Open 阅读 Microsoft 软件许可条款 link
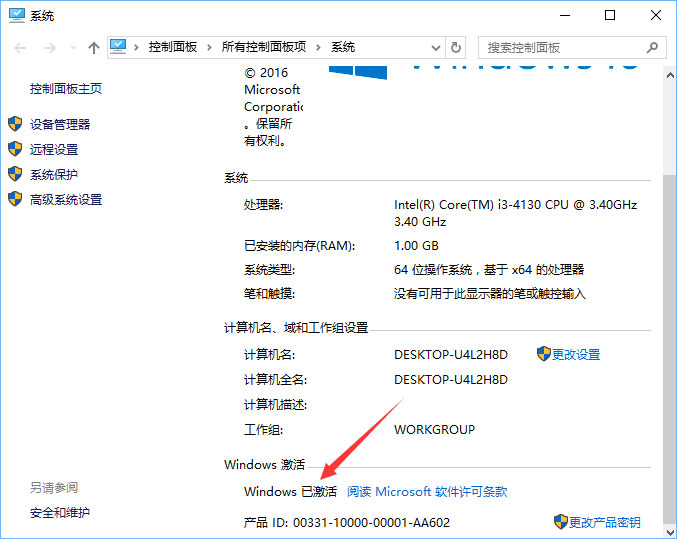 point(427,492)
